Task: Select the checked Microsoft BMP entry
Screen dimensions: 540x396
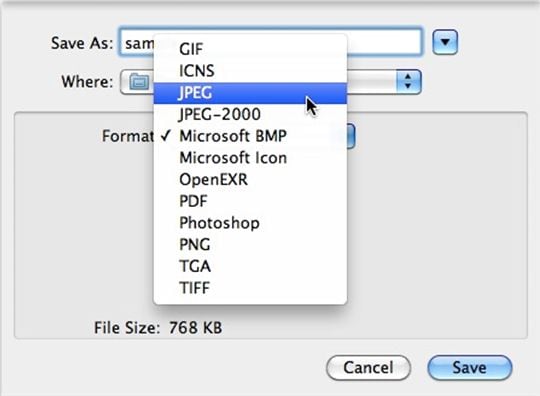Action: tap(250, 136)
